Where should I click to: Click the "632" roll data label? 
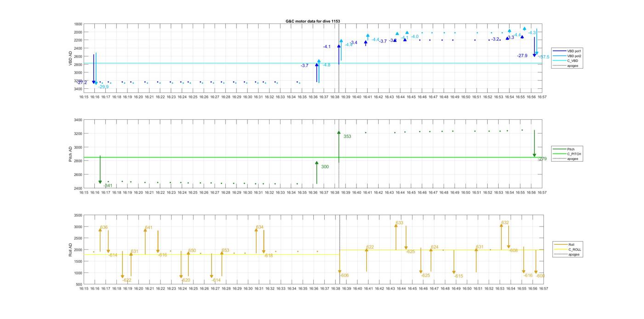point(505,222)
